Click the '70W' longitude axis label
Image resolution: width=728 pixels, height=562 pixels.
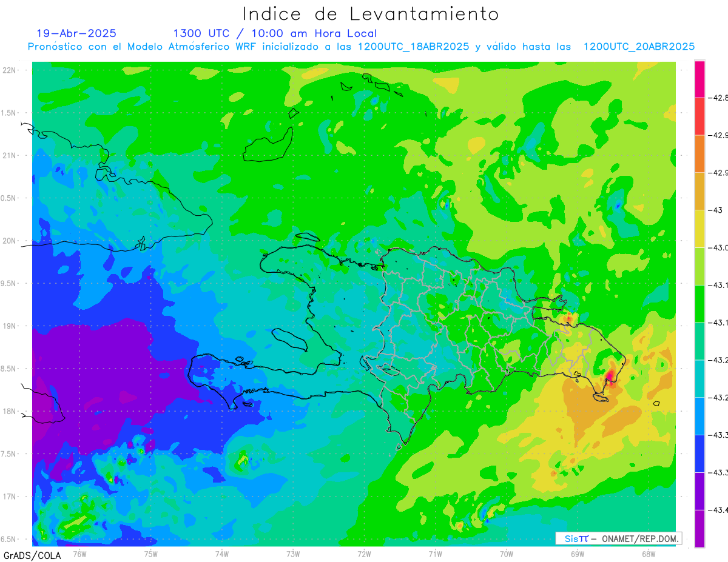[506, 554]
